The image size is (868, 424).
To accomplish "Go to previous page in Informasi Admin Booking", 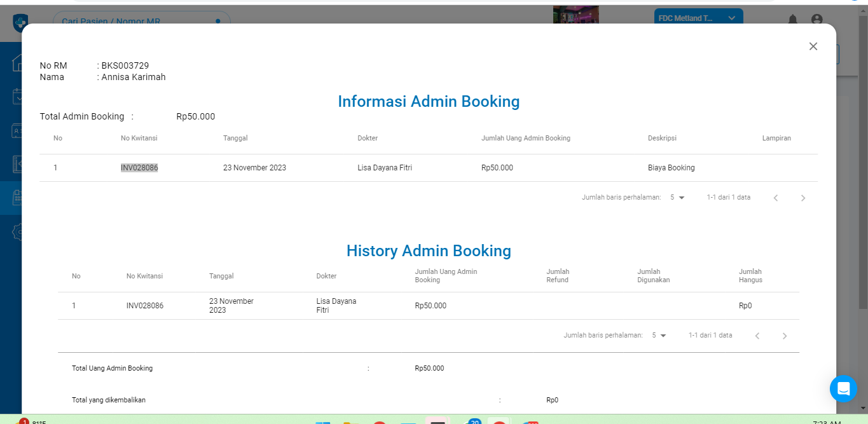I will [776, 198].
